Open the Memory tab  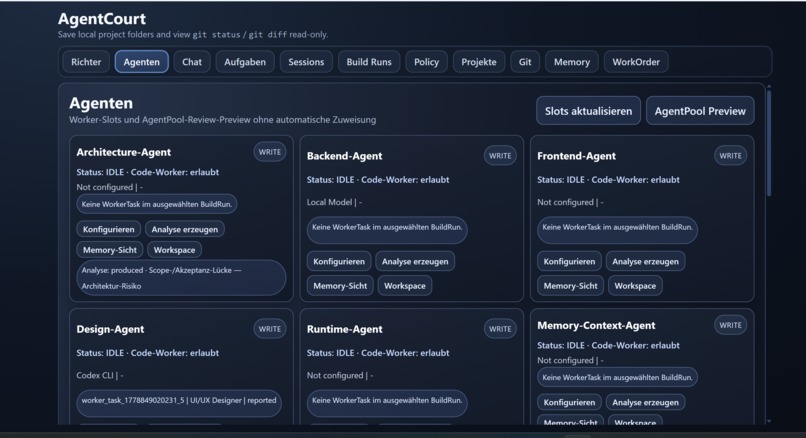pyautogui.click(x=572, y=62)
